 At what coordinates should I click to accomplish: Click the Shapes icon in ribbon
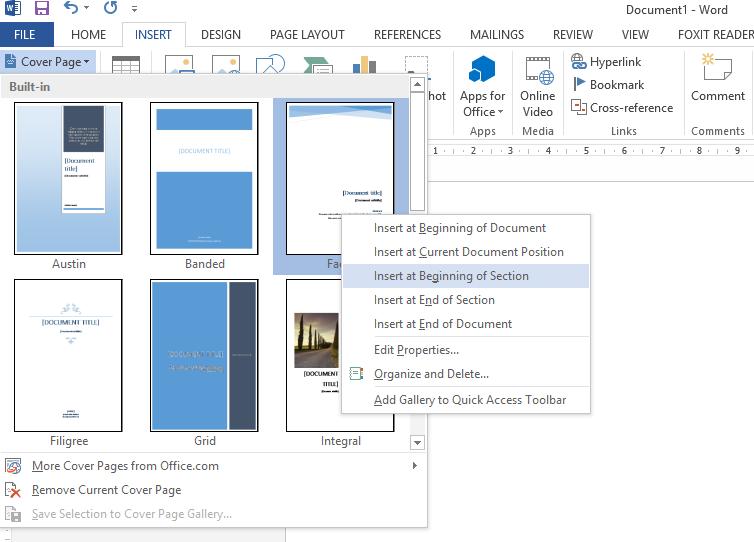[270, 64]
